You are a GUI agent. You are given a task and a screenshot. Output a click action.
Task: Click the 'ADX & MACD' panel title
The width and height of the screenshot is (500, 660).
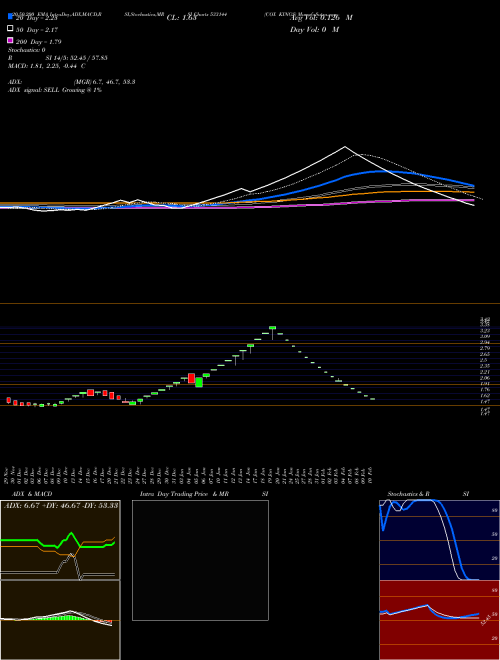pos(32,494)
